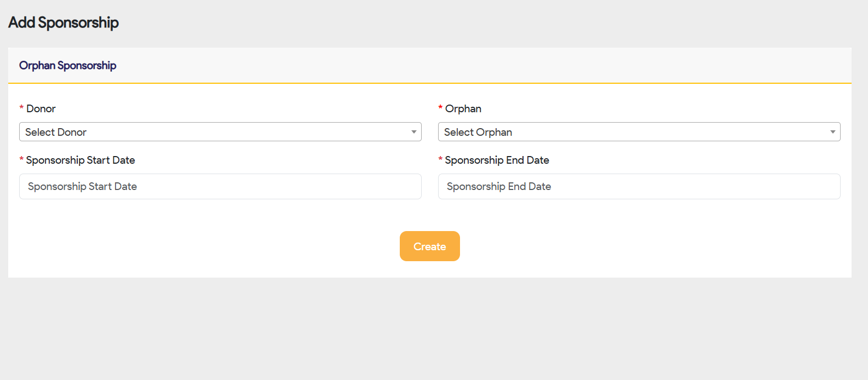Click the required asterisk beside Sponsorship Start Date

click(21, 160)
